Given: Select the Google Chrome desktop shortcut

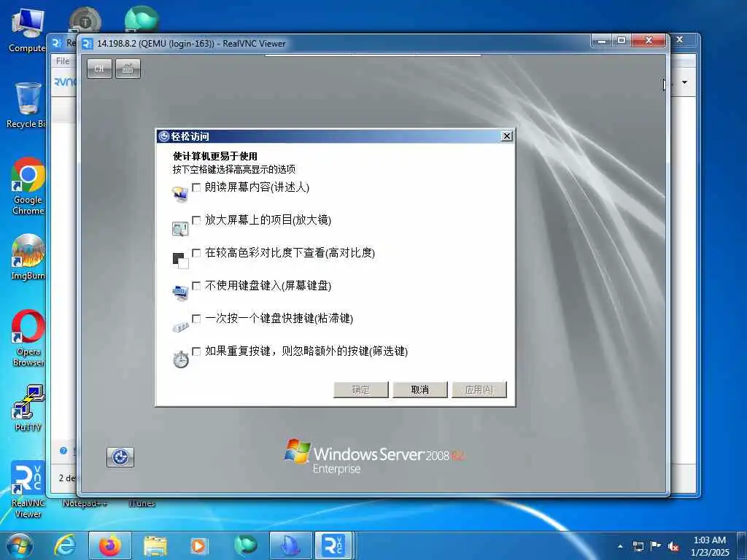Looking at the screenshot, I should tap(28, 186).
